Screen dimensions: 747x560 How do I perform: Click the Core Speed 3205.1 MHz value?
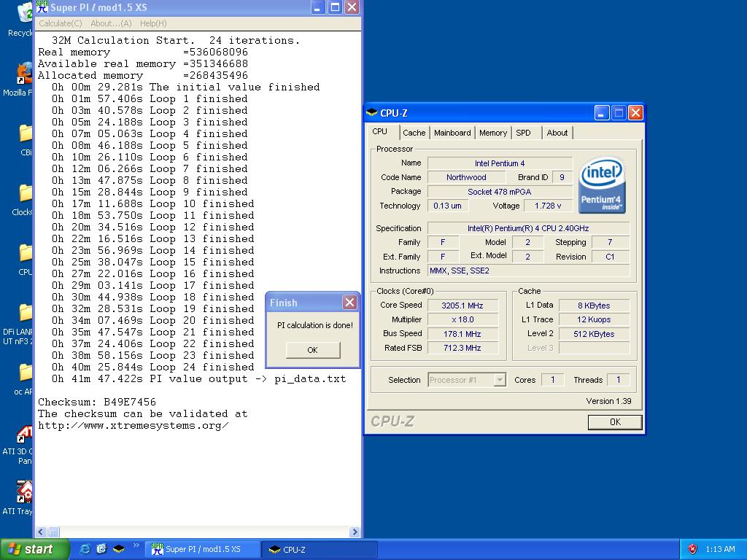pos(462,306)
